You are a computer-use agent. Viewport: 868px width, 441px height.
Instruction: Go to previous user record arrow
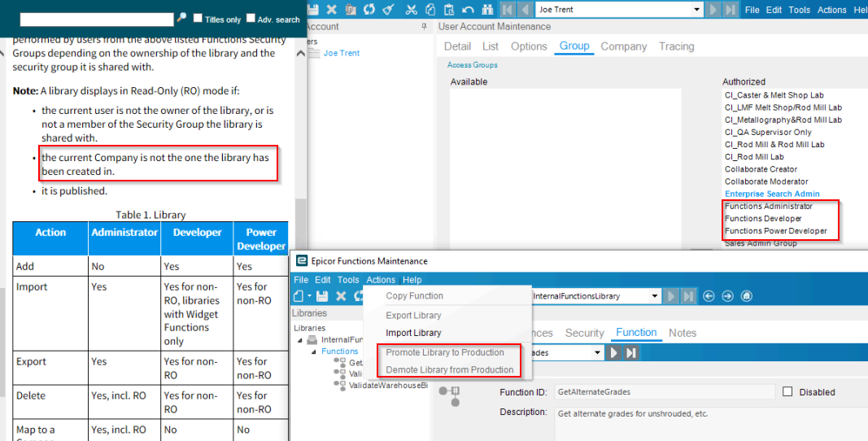[526, 10]
